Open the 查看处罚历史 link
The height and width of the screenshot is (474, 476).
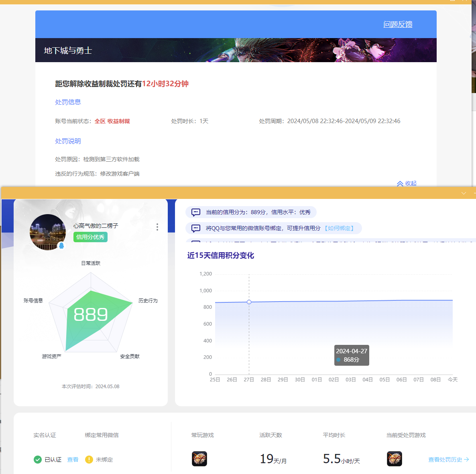[449, 460]
